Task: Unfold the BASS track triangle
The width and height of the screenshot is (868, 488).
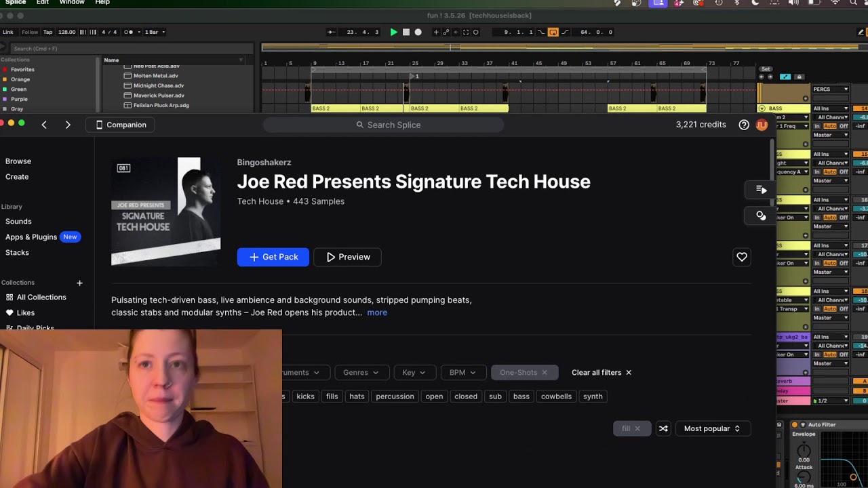Action: click(762, 108)
